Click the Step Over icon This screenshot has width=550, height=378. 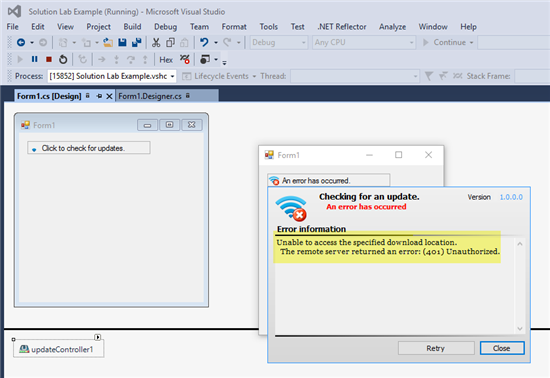[131, 60]
